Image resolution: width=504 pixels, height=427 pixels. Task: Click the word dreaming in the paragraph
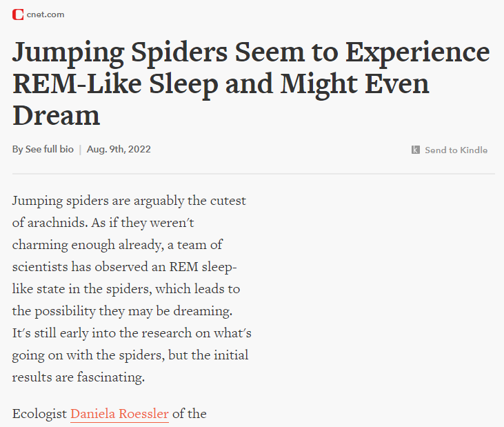point(203,311)
